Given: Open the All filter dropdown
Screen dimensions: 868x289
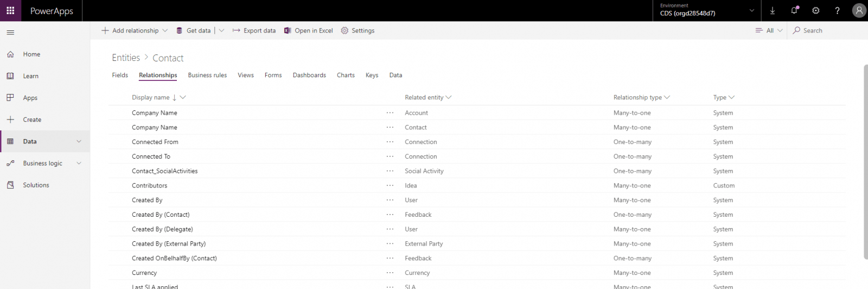Looking at the screenshot, I should click(x=769, y=30).
